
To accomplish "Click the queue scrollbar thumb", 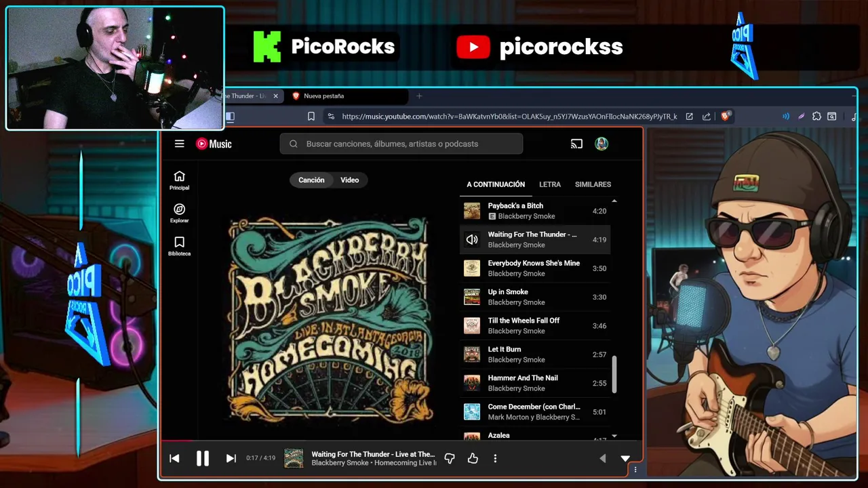I will (614, 374).
